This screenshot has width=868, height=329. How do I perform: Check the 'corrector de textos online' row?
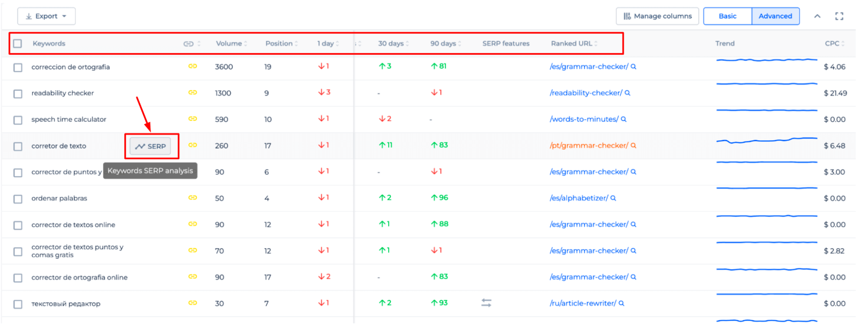tap(18, 225)
